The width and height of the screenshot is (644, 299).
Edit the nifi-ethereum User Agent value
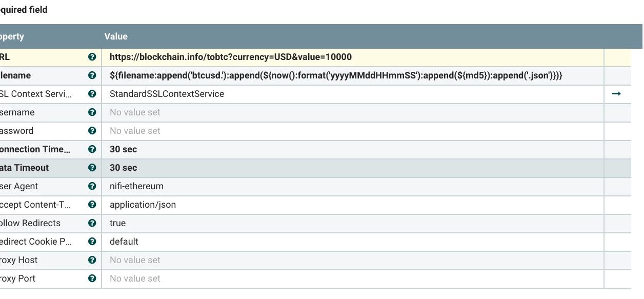[353, 186]
